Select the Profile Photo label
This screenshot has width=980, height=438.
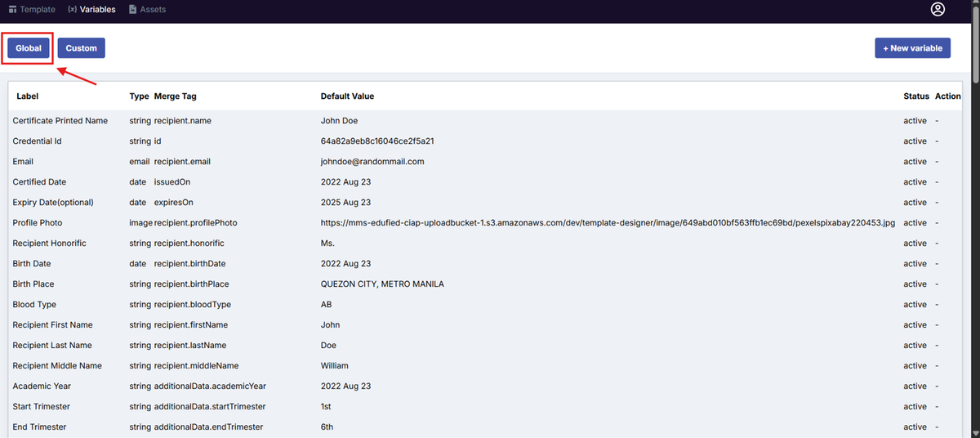(x=38, y=223)
